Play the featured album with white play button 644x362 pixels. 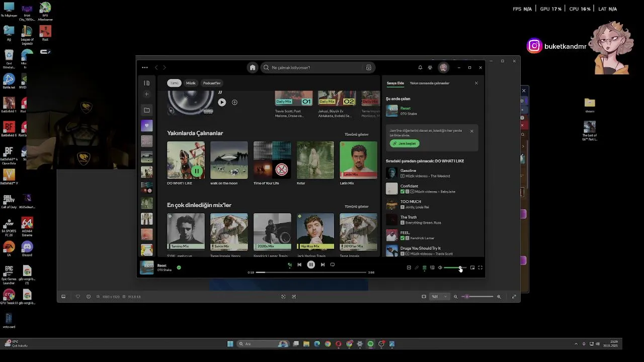point(222,102)
